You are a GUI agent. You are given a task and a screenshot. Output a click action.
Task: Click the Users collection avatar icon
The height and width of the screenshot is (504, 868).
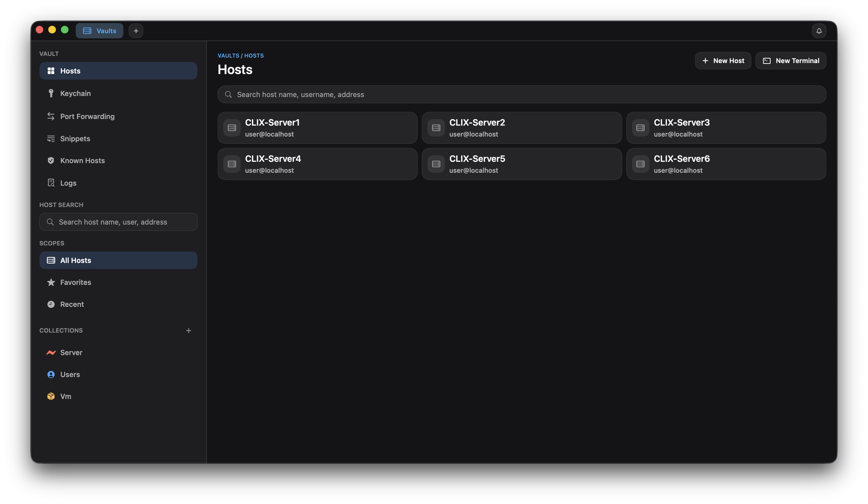point(51,375)
